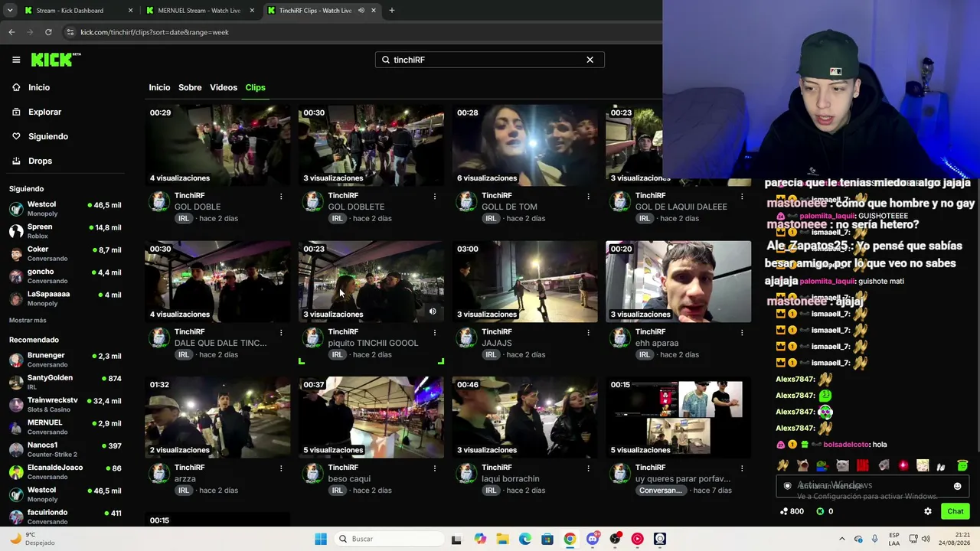Open Trainwreckstv recommended channel
This screenshot has height=551, width=980.
pyautogui.click(x=65, y=404)
